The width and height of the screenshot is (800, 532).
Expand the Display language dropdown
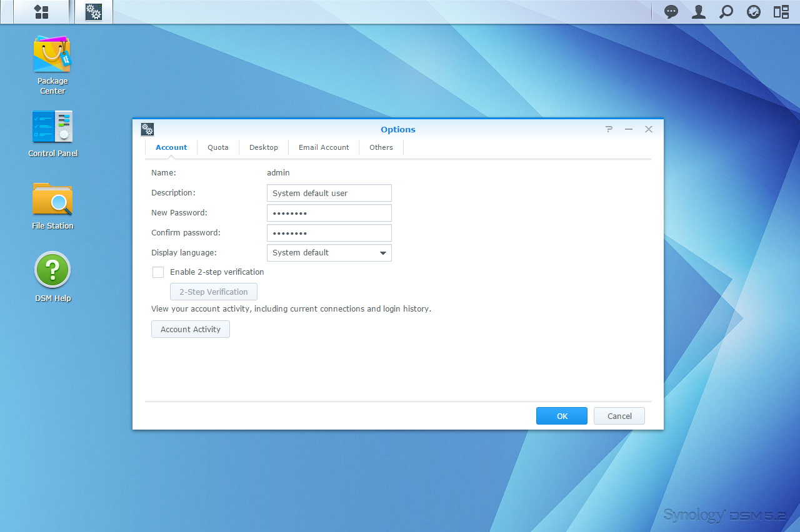pyautogui.click(x=329, y=253)
